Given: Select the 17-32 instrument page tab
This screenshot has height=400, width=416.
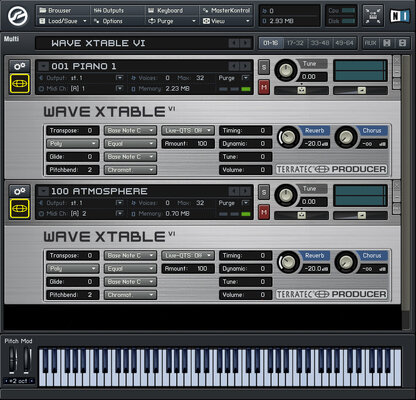Looking at the screenshot, I should click(295, 43).
